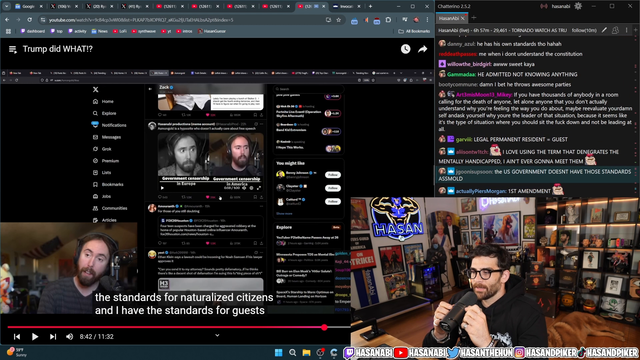Play the YouTube video

point(35,336)
